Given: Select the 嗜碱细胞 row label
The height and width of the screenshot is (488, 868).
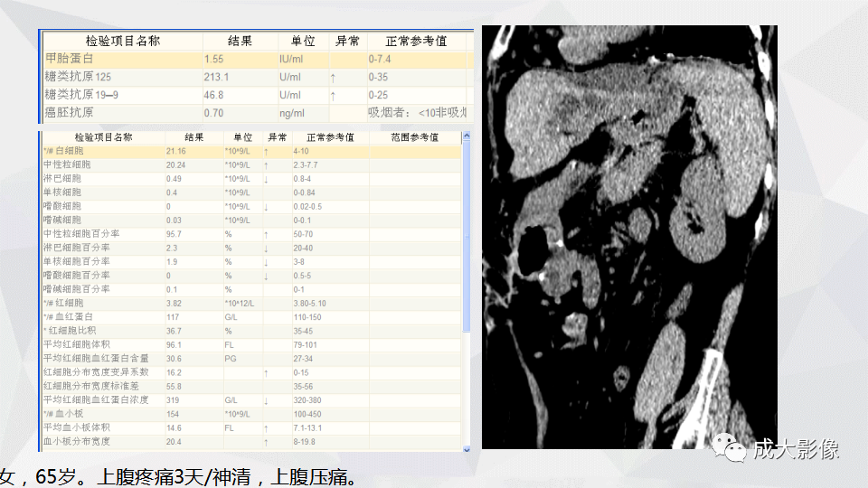Looking at the screenshot, I should [62, 221].
